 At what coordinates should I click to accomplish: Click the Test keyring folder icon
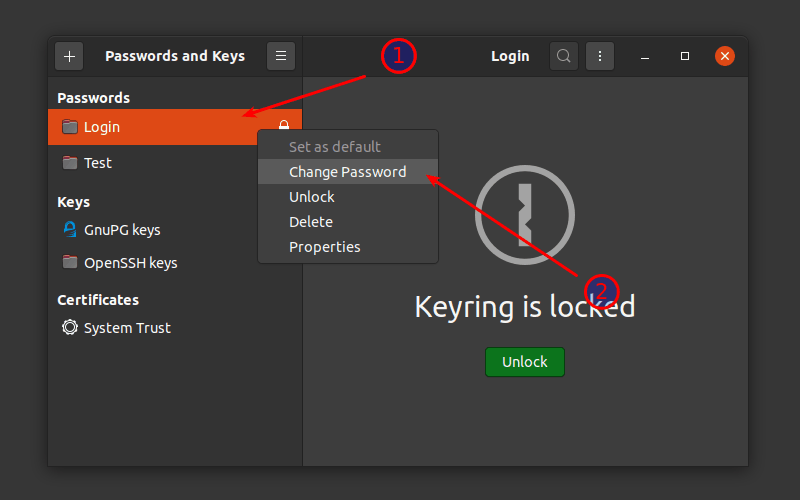point(69,163)
